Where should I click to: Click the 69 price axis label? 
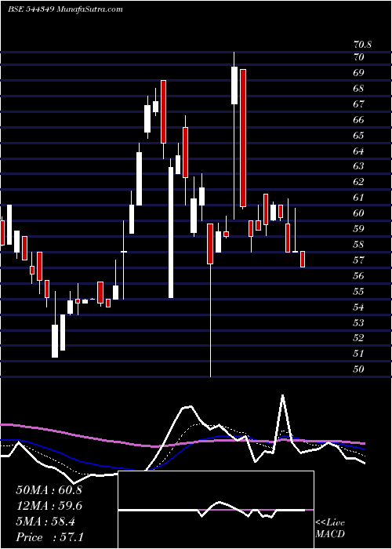coord(359,73)
